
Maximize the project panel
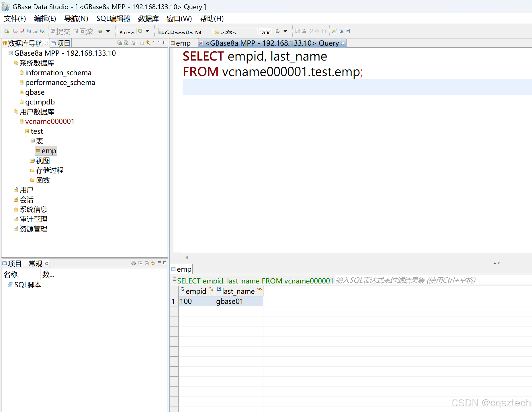tap(165, 263)
